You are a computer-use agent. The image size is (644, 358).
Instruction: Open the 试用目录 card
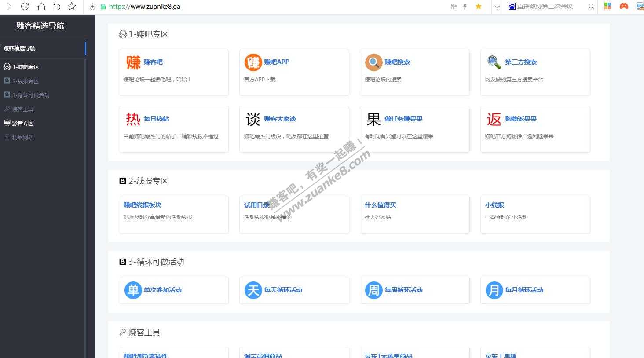pos(294,215)
